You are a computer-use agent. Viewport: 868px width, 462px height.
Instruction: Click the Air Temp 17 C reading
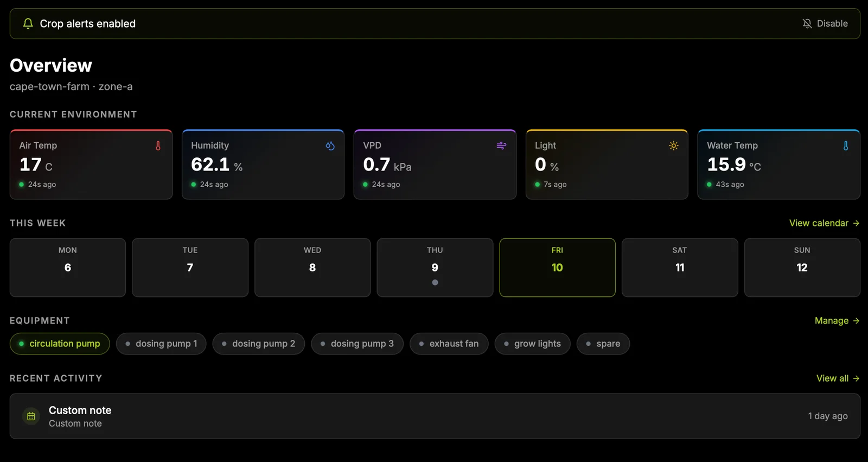pyautogui.click(x=36, y=164)
